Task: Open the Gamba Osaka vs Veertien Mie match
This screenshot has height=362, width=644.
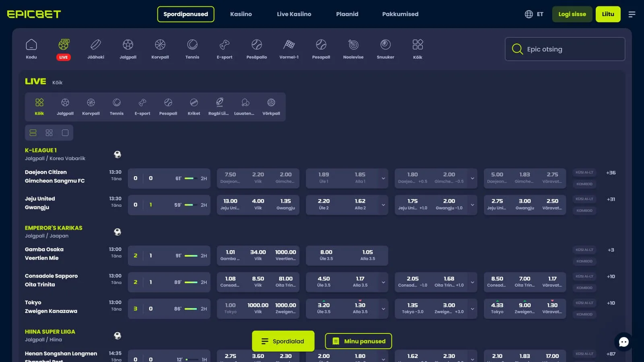Action: [44, 254]
